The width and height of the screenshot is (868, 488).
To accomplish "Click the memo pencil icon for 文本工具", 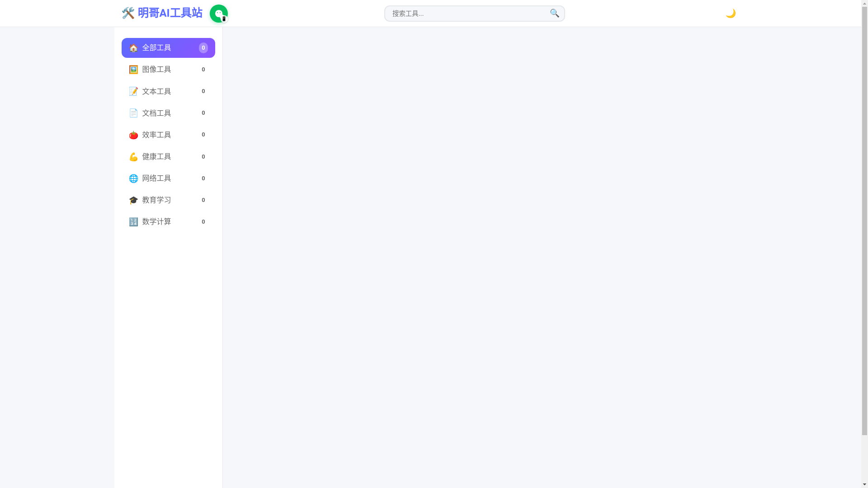I will 133,91.
